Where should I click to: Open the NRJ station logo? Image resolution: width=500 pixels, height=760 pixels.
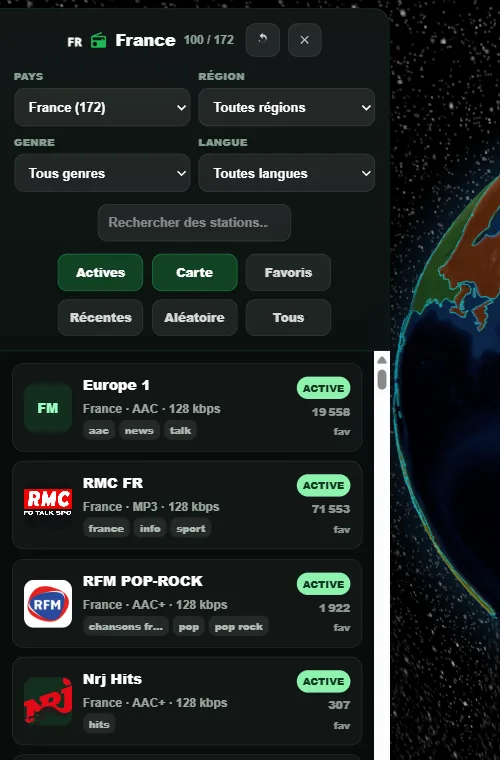[48, 701]
